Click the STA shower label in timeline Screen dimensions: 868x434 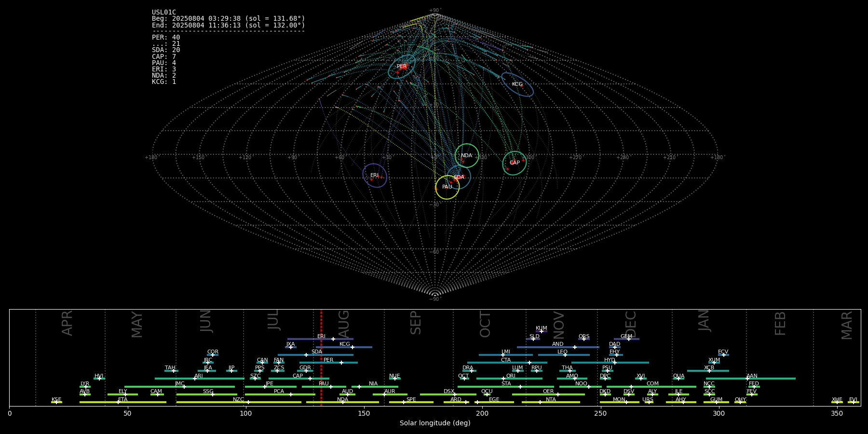coord(506,384)
